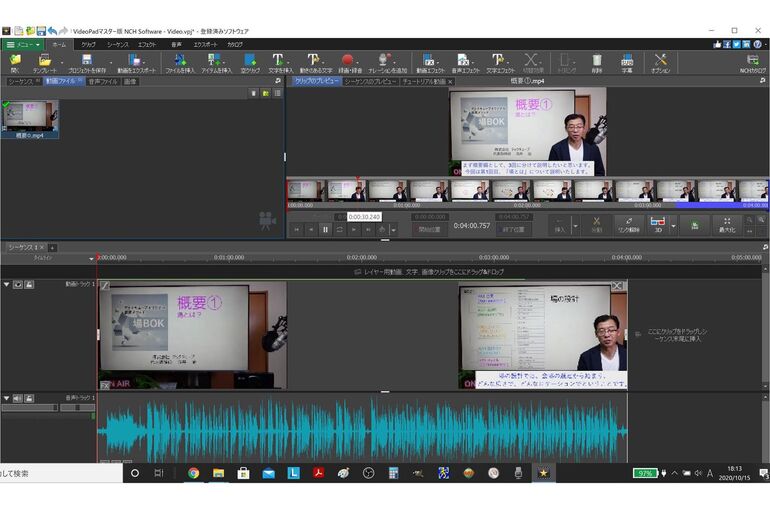Open timeline mode dropdown arrow
770x510 pixels.
(91, 259)
